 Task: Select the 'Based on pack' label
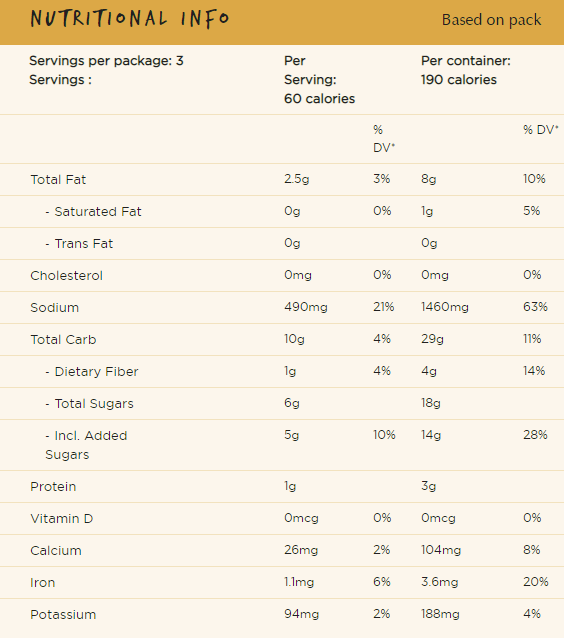(492, 20)
